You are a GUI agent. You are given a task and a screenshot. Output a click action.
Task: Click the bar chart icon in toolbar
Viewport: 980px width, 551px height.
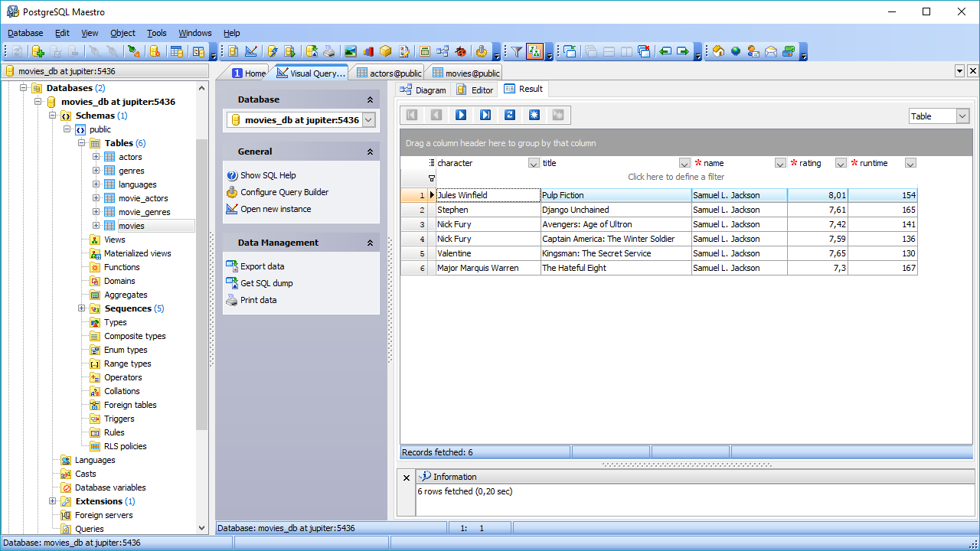pos(368,51)
